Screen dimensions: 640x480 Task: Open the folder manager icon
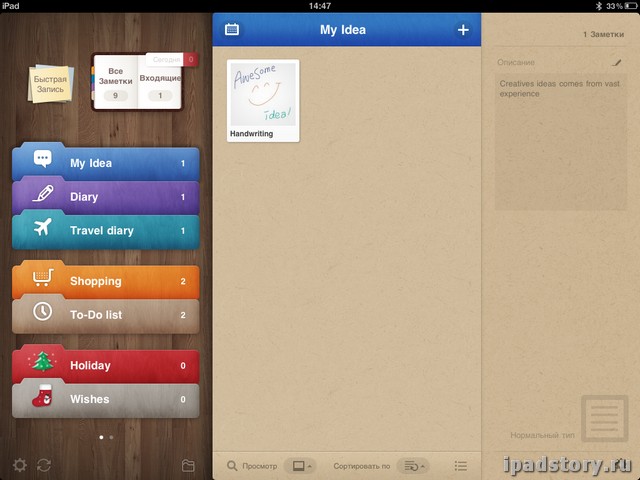click(188, 465)
